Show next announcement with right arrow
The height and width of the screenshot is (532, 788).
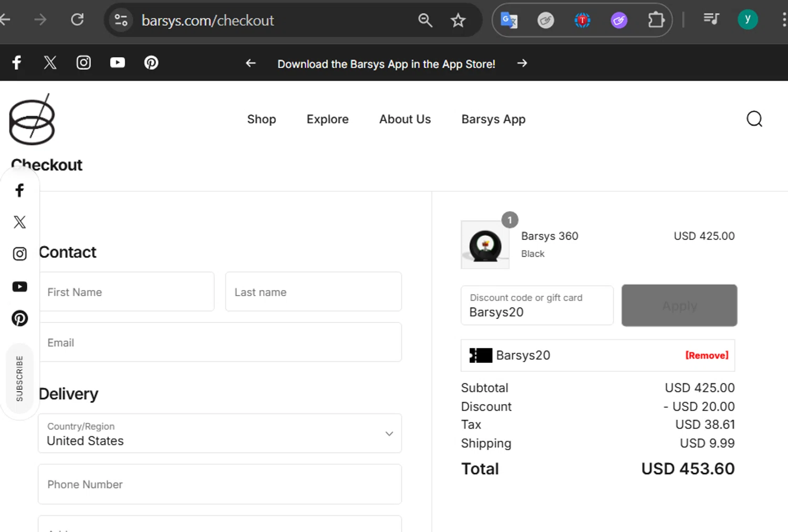pyautogui.click(x=522, y=63)
